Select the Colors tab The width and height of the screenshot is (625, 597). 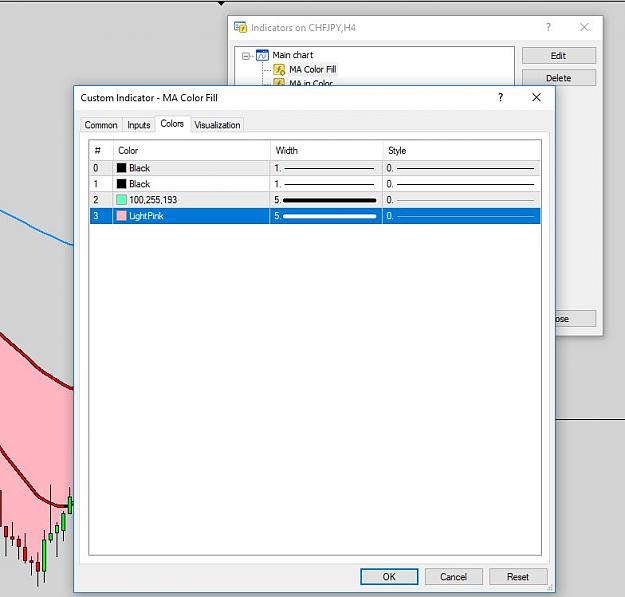click(x=172, y=124)
